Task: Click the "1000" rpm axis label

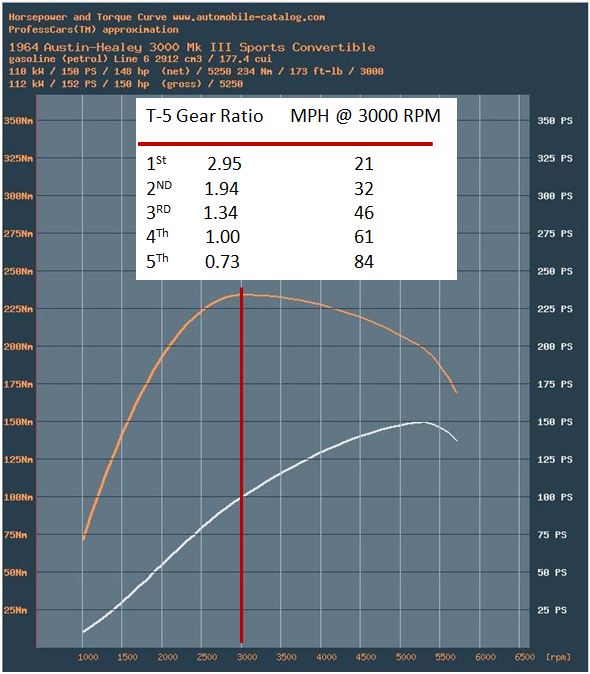Action: tap(88, 657)
